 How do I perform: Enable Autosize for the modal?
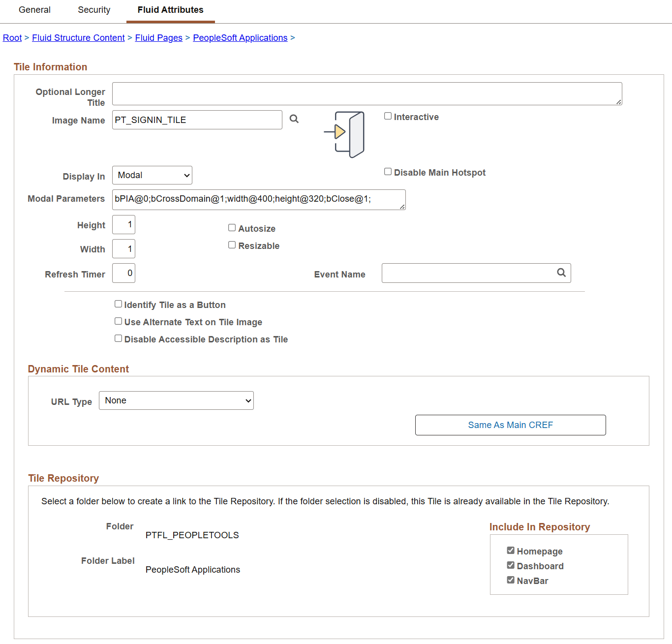(232, 227)
